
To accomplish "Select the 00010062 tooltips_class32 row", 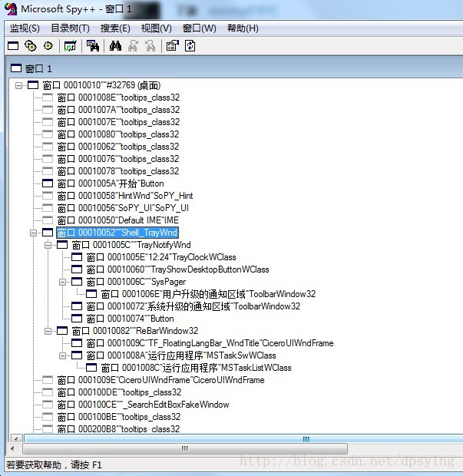I will pyautogui.click(x=118, y=147).
